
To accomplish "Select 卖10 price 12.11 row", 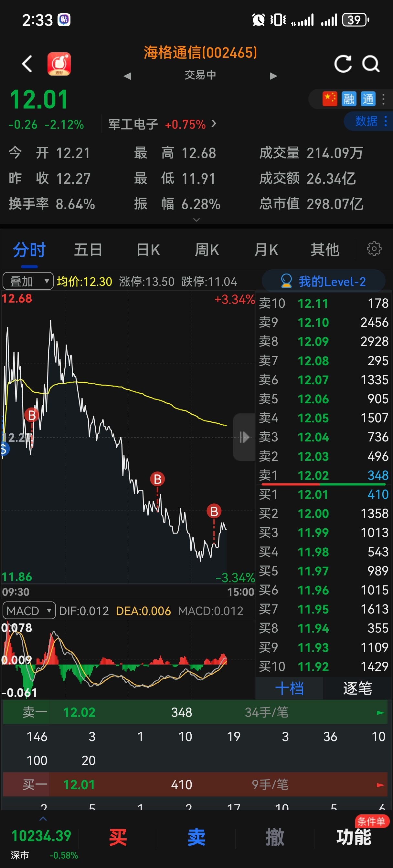I will pyautogui.click(x=324, y=303).
